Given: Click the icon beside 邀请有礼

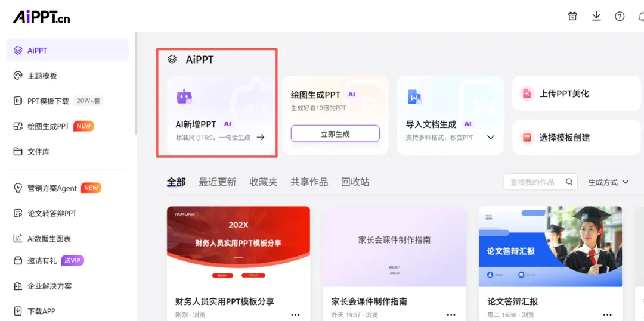Looking at the screenshot, I should coord(18,261).
